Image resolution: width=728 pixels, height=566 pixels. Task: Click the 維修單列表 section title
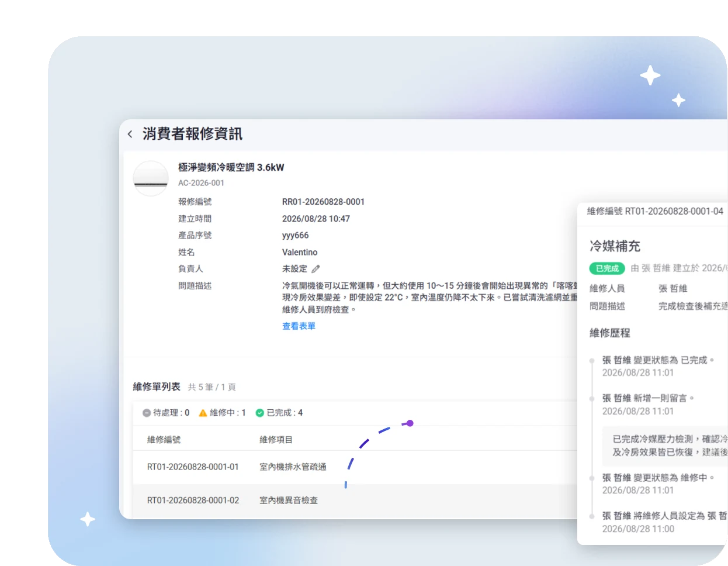click(x=157, y=386)
